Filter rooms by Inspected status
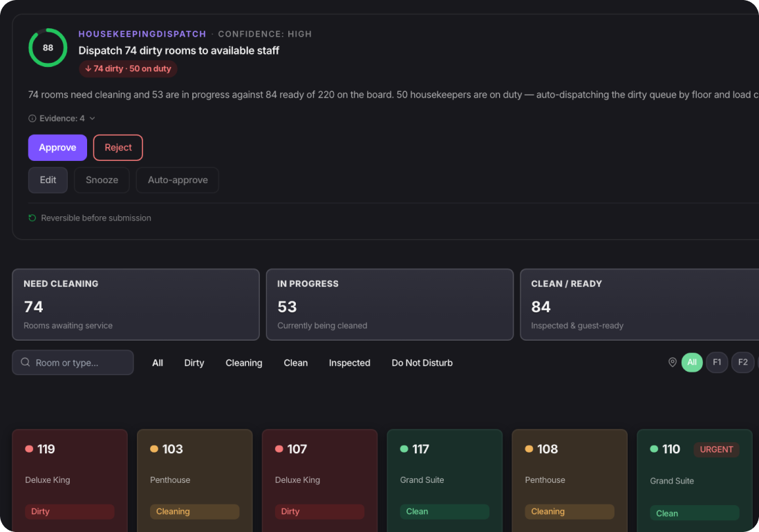The image size is (759, 532). pyautogui.click(x=350, y=363)
